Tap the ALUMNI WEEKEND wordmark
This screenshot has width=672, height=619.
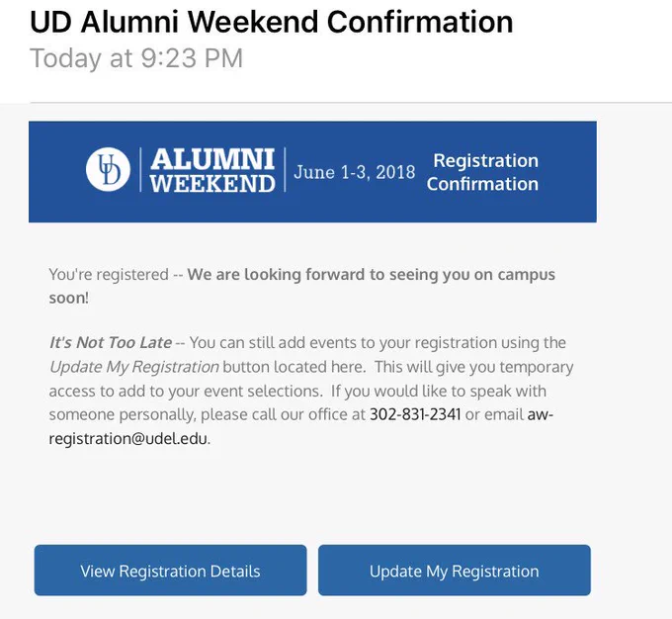coord(212,170)
